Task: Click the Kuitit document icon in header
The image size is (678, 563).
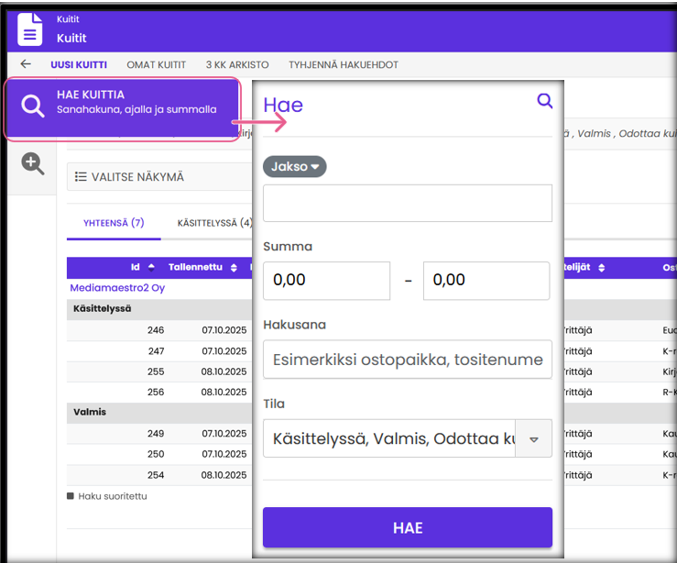Action: point(31,29)
